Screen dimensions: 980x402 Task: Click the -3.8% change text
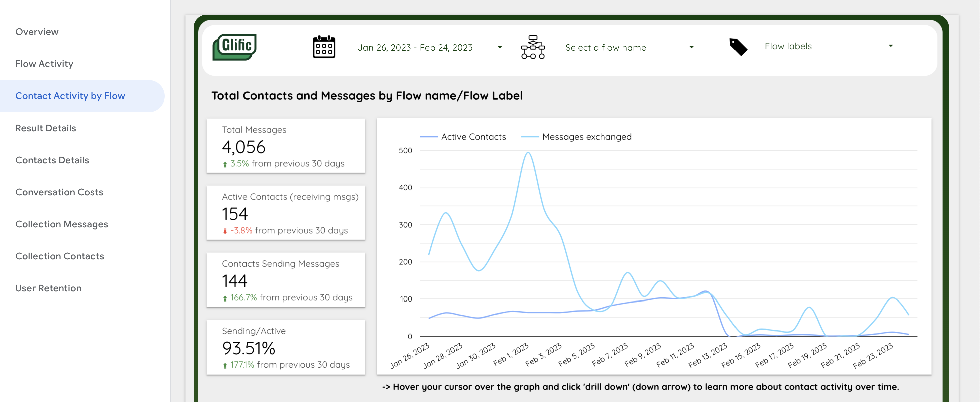point(241,230)
